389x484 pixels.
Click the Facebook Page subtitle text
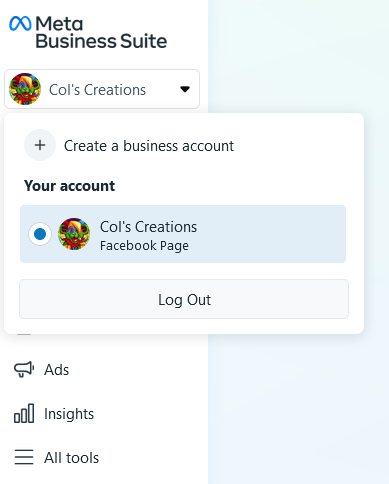click(x=144, y=246)
